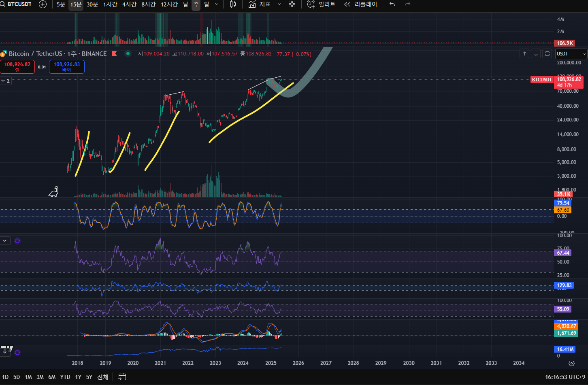
Task: Undo the last chart action
Action: pyautogui.click(x=392, y=4)
